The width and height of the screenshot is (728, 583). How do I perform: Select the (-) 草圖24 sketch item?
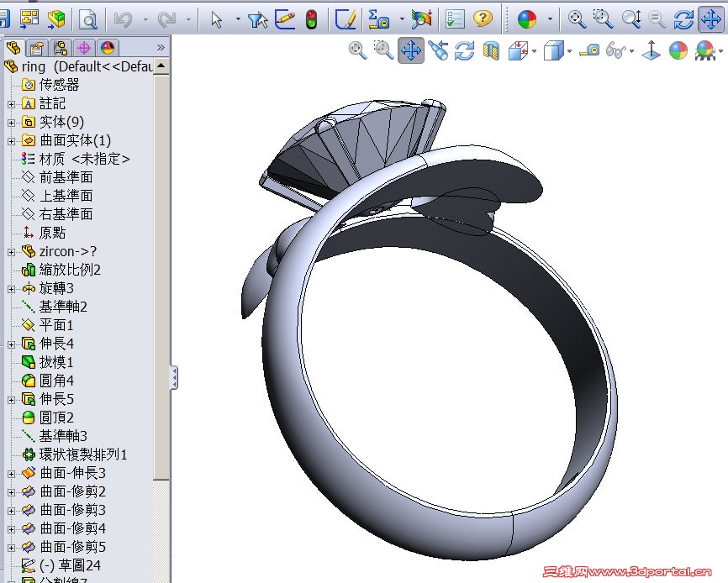point(61,565)
